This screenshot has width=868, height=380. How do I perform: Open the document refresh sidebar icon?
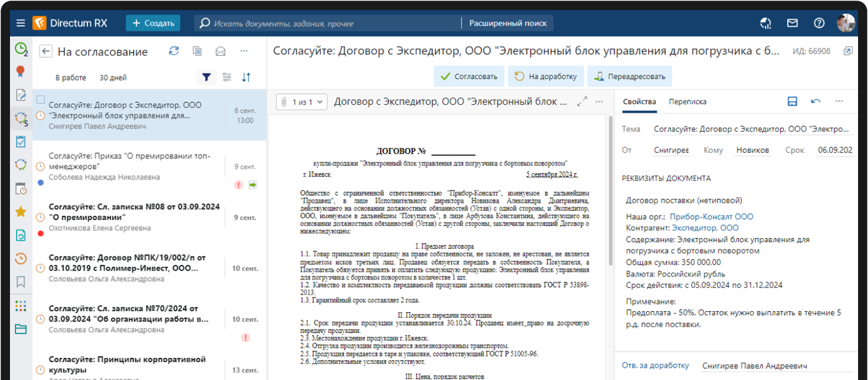pos(20,235)
